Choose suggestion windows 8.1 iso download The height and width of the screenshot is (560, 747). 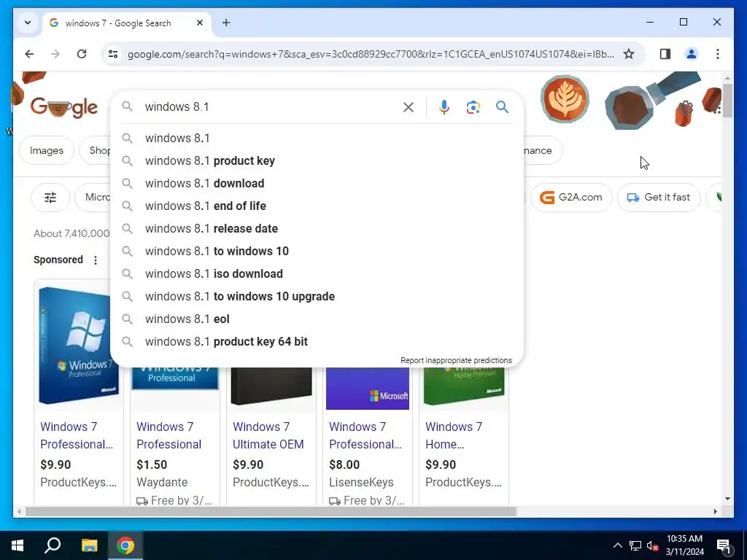pos(317,274)
